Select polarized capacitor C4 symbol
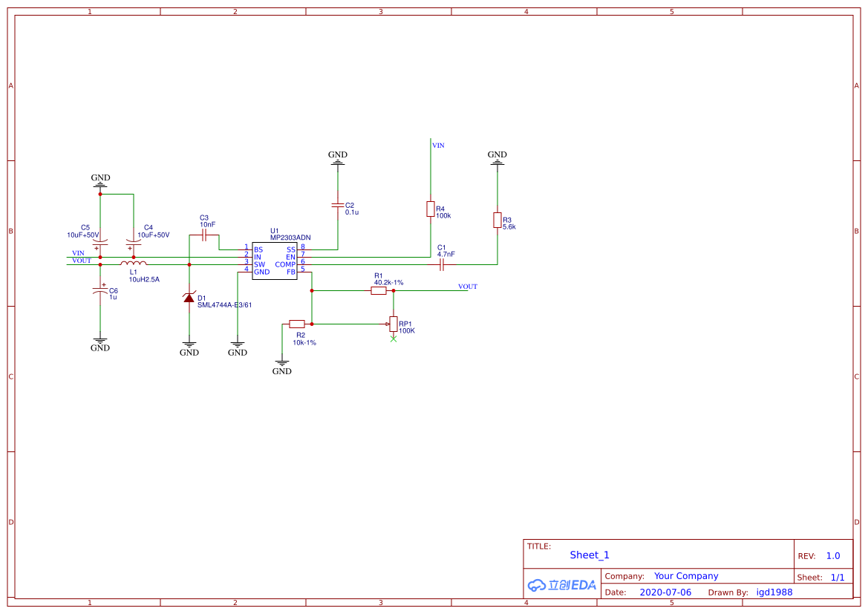Image resolution: width=868 pixels, height=614 pixels. pyautogui.click(x=134, y=243)
